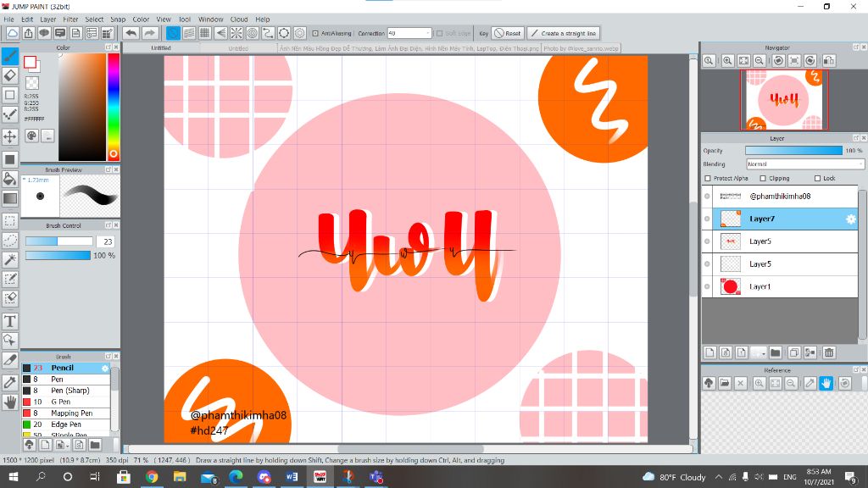Select the rectangular Select tool
The width and height of the screenshot is (868, 488).
pyautogui.click(x=10, y=221)
